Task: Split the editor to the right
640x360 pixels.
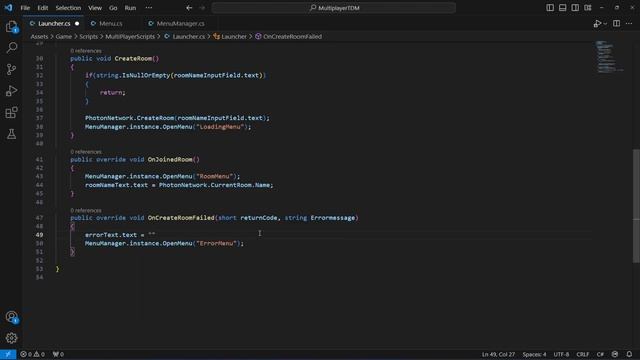Action: [x=616, y=24]
